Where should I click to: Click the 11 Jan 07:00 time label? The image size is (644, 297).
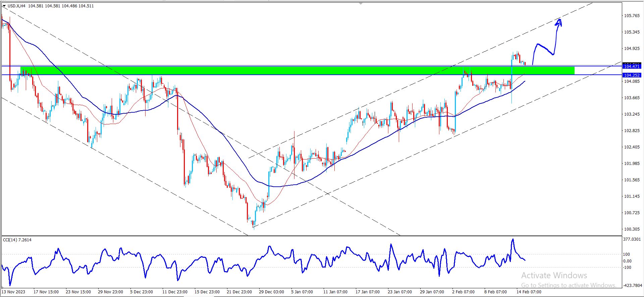(x=335, y=292)
